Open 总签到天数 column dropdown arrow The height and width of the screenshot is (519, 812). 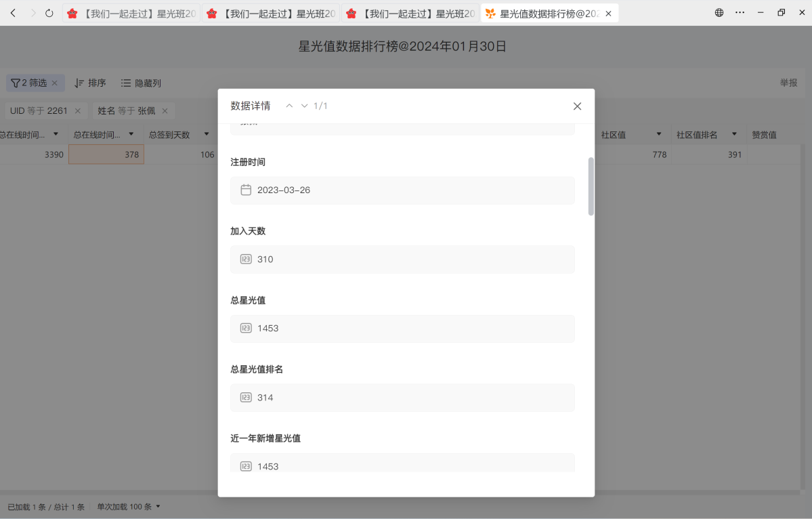click(207, 134)
